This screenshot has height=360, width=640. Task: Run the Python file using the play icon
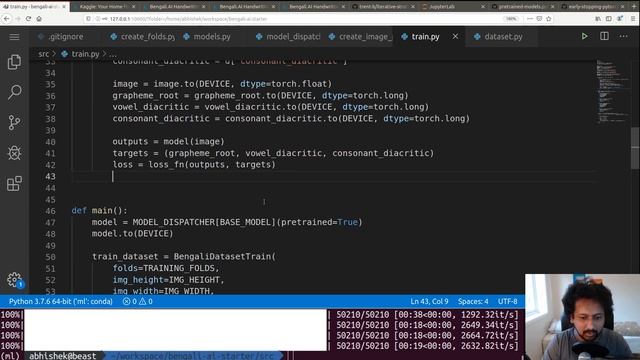pos(584,36)
